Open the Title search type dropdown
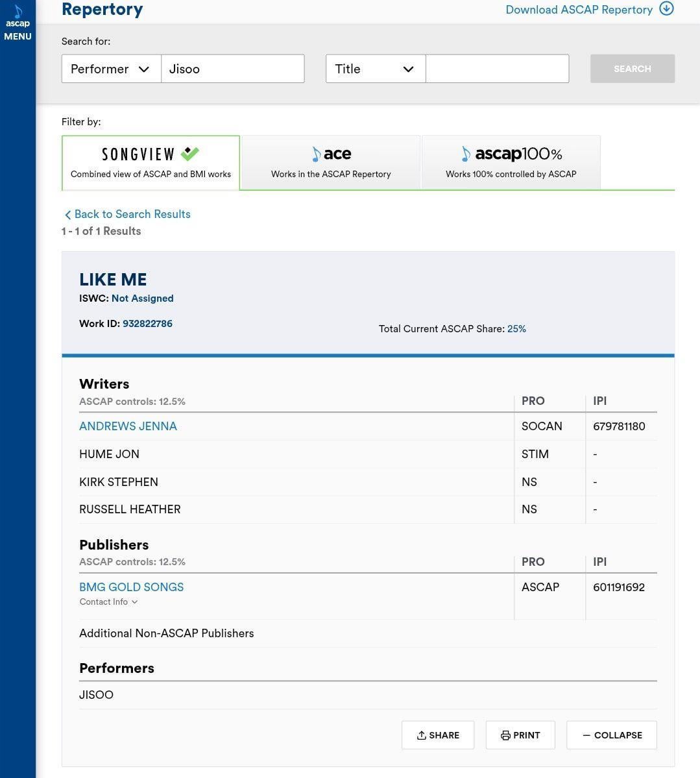 (x=375, y=69)
